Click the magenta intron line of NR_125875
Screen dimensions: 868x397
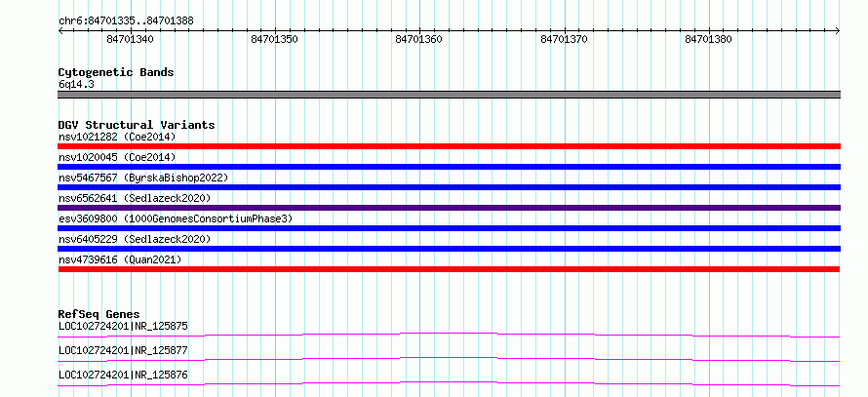449,335
